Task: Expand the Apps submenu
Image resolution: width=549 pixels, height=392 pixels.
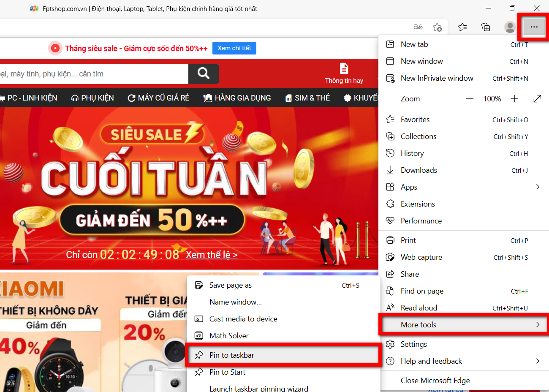Action: pyautogui.click(x=464, y=187)
